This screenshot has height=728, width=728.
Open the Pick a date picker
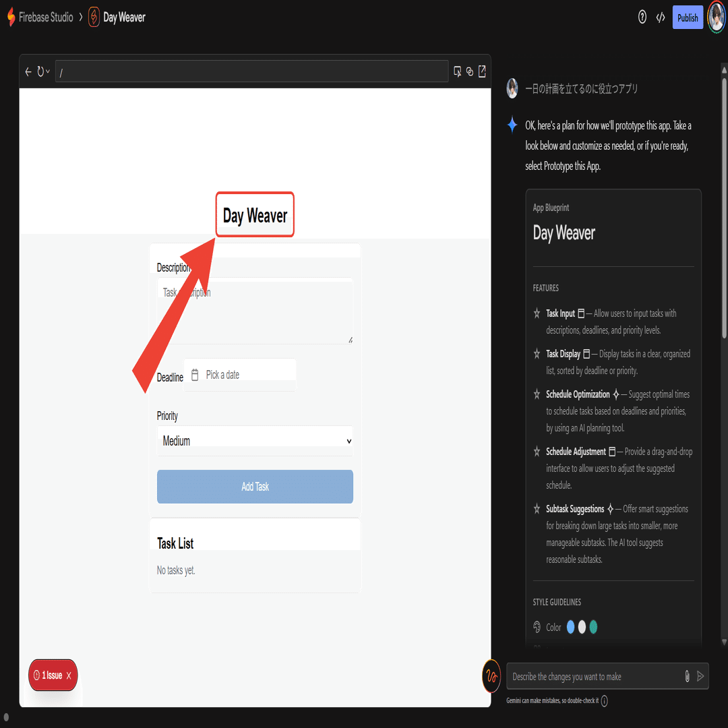coord(240,375)
